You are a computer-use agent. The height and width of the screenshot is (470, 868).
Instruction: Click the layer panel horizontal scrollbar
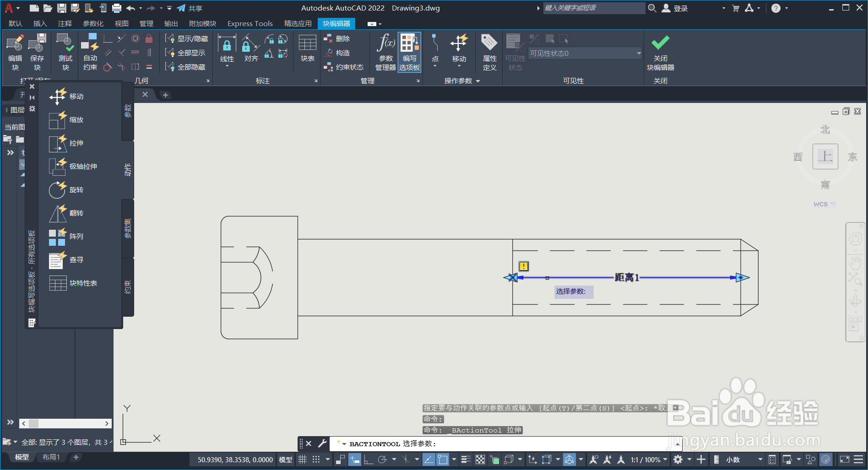[x=65, y=423]
